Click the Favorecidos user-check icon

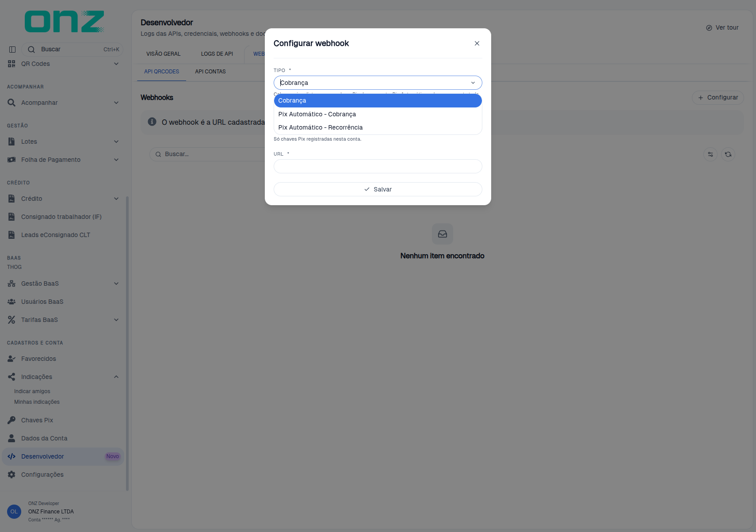(11, 359)
